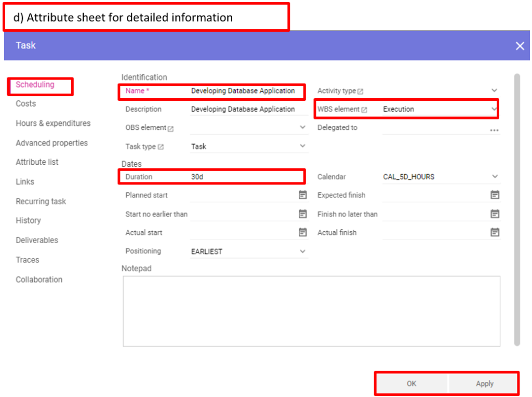Open the Actual start date picker icon
This screenshot has height=397, width=532.
point(302,232)
